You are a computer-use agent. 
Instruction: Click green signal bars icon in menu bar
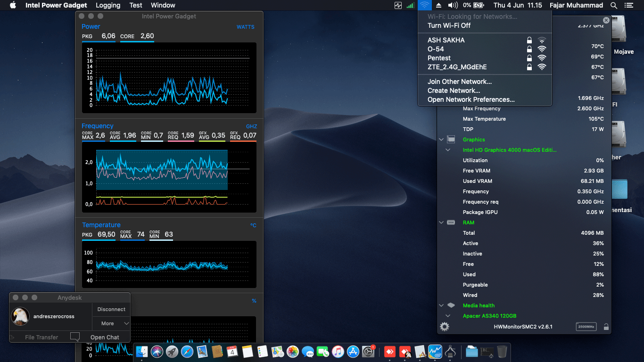coord(411,5)
